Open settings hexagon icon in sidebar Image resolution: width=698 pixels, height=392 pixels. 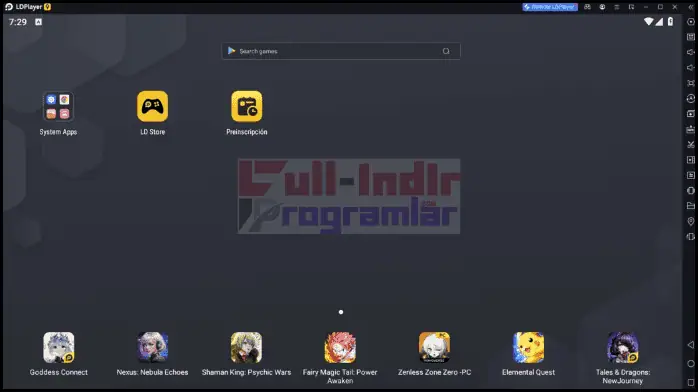691,22
